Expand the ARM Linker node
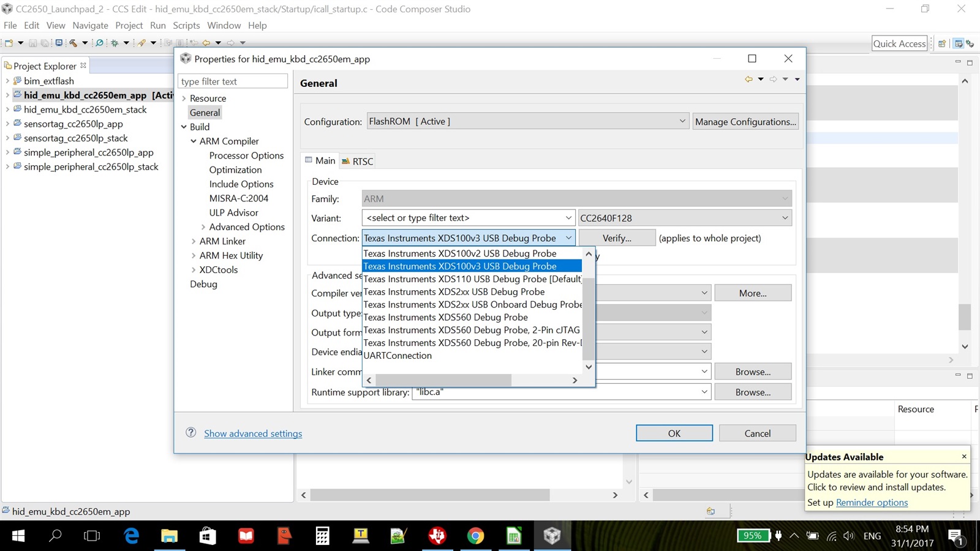 click(x=194, y=241)
